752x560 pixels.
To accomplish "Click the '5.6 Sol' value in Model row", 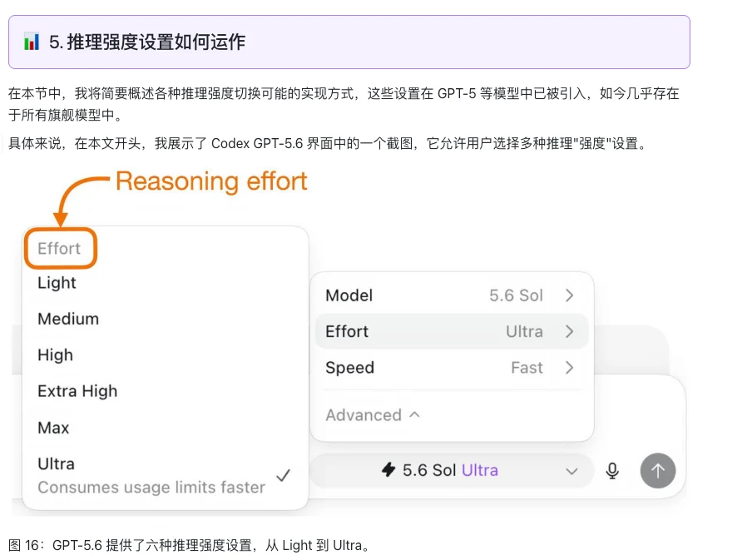I will pyautogui.click(x=516, y=295).
